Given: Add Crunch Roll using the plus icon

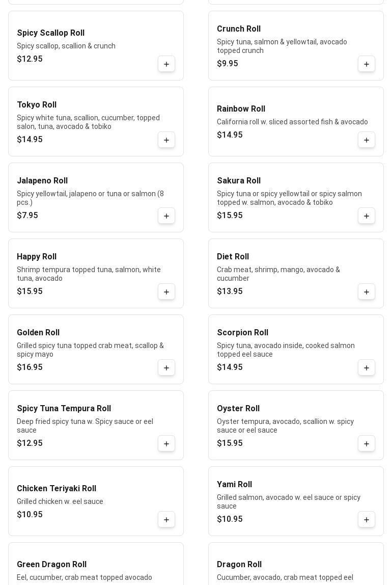Looking at the screenshot, I should (367, 64).
